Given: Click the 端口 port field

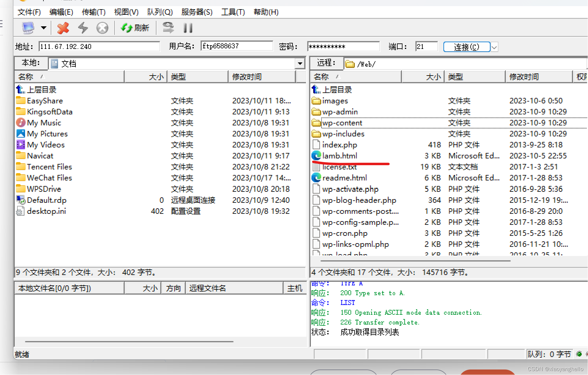Looking at the screenshot, I should [x=426, y=46].
